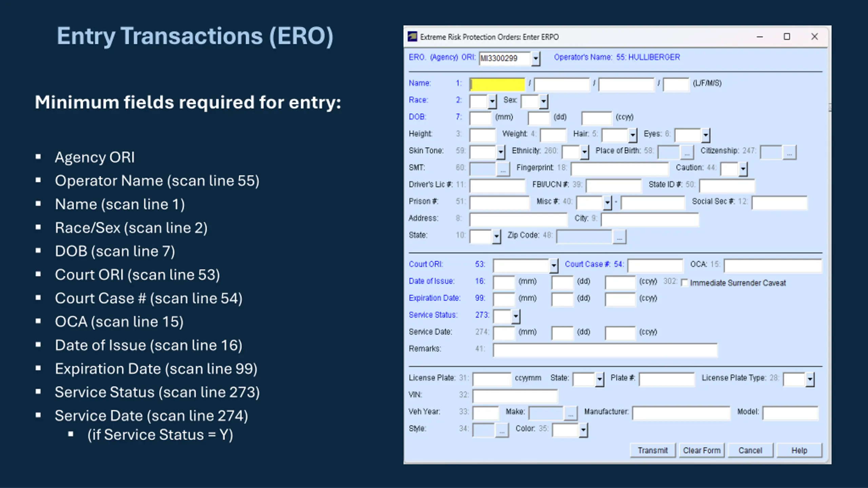Click the FBI/UCN # field
This screenshot has height=488, width=868.
614,186
